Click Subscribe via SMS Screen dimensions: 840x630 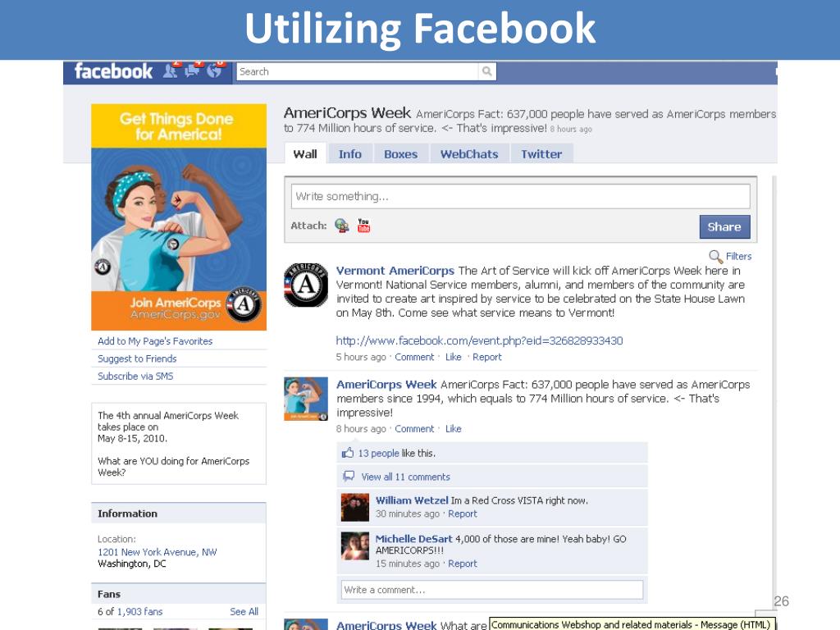[x=135, y=376]
